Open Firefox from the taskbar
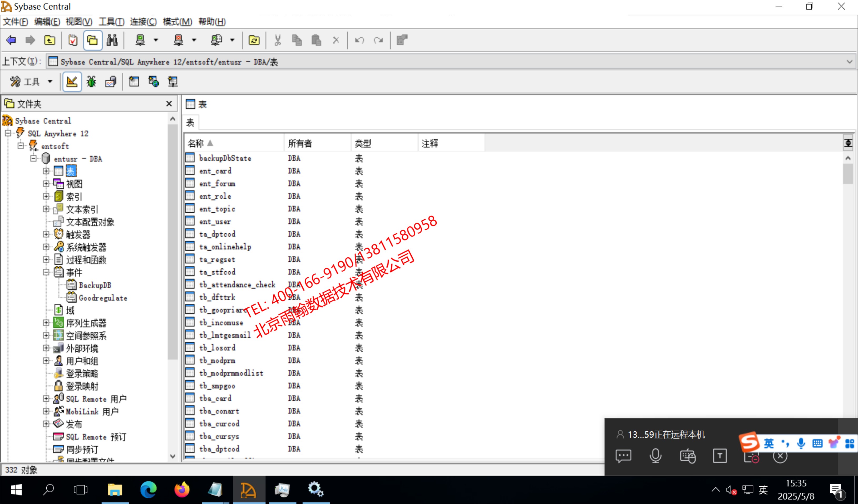Viewport: 858px width, 504px height. (182, 490)
